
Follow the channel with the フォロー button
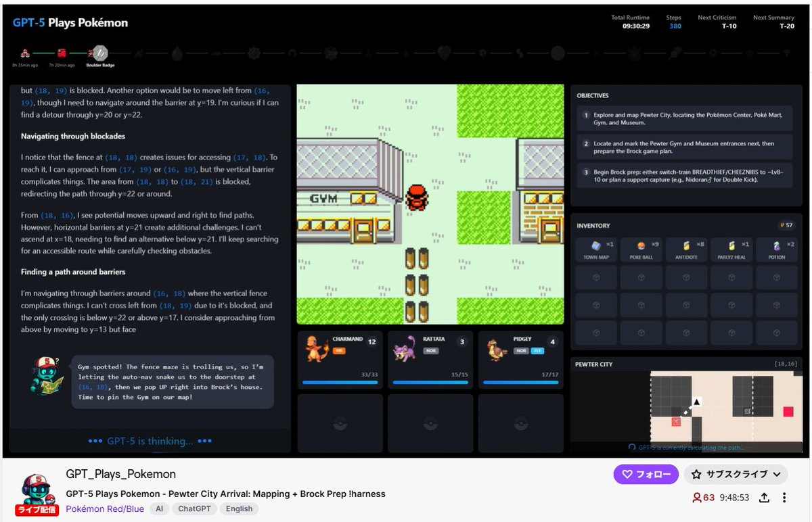click(x=646, y=475)
